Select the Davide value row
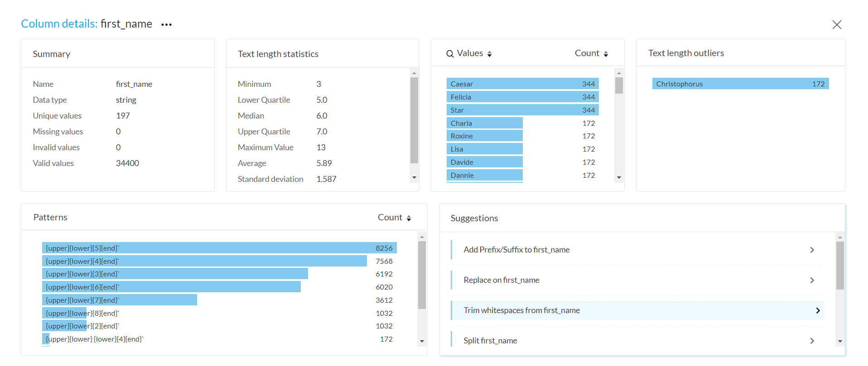 522,162
